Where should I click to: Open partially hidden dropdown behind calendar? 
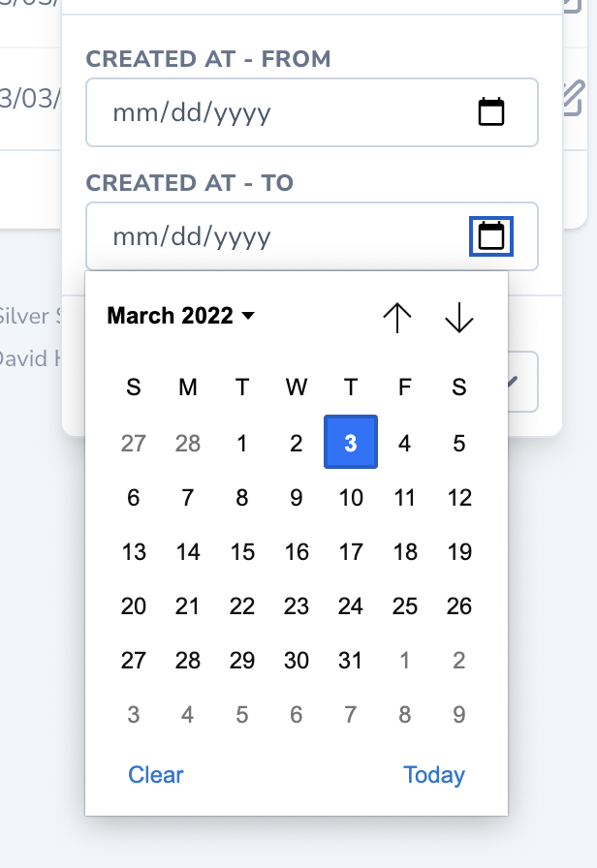point(522,382)
